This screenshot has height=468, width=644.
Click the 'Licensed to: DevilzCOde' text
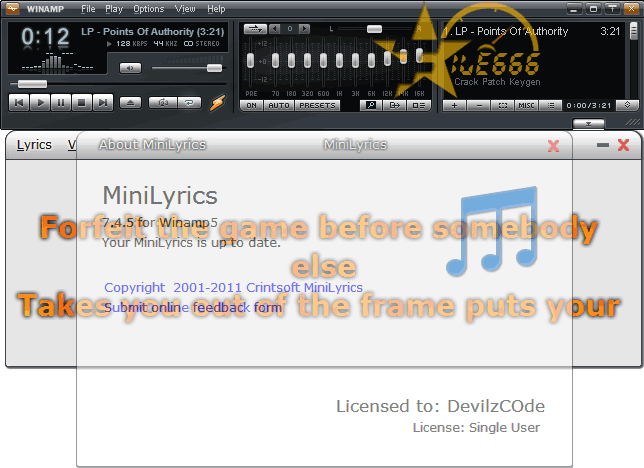[440, 406]
